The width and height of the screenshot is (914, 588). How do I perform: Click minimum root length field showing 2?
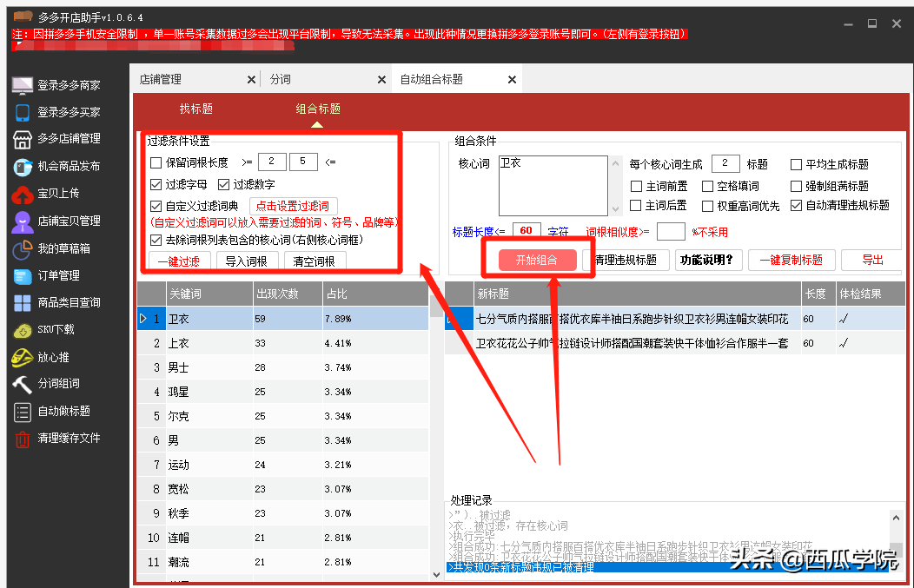(272, 162)
